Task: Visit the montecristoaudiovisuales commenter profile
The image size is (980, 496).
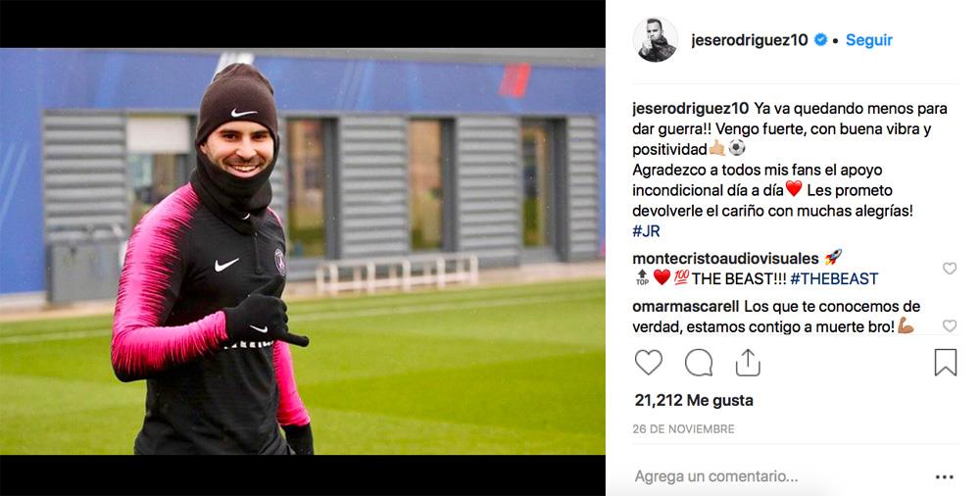Action: (x=725, y=259)
